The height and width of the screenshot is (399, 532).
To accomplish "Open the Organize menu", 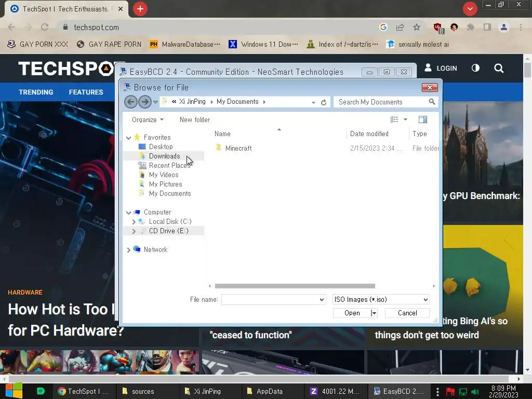I will pyautogui.click(x=148, y=120).
